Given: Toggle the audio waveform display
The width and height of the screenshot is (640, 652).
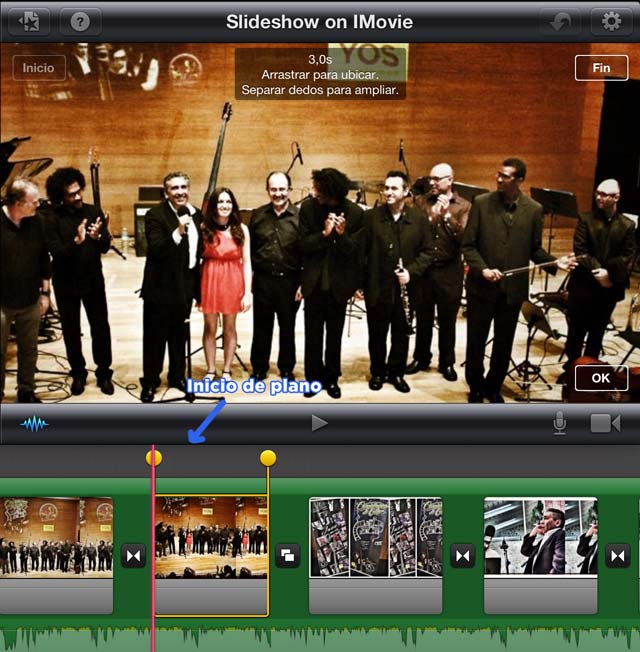Looking at the screenshot, I should click(x=34, y=424).
